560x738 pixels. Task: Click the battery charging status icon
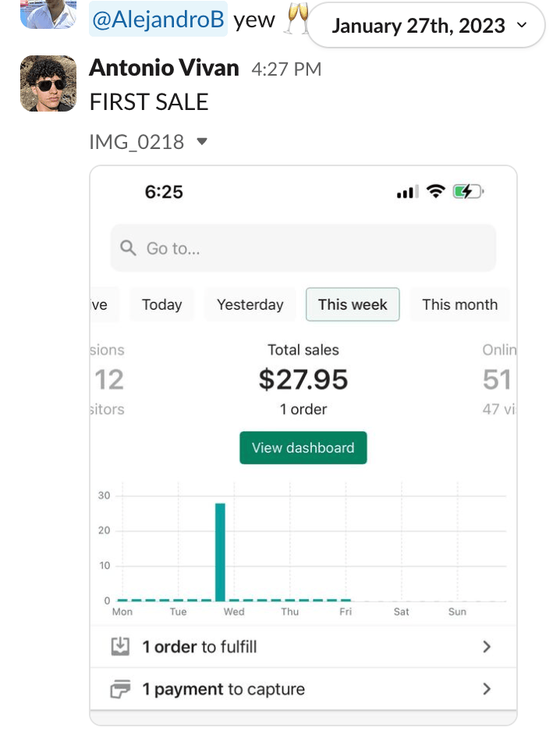(468, 192)
